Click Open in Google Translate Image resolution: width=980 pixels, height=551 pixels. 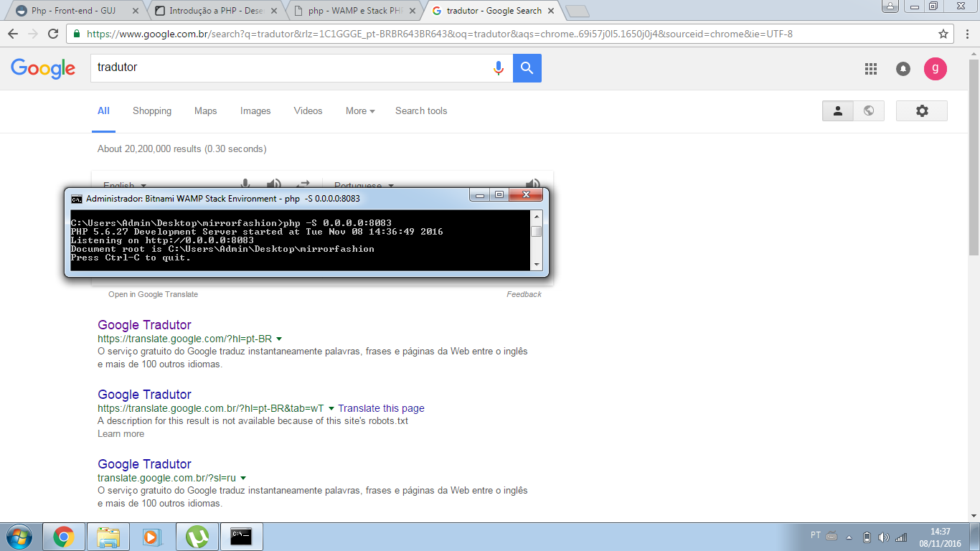[x=153, y=295]
